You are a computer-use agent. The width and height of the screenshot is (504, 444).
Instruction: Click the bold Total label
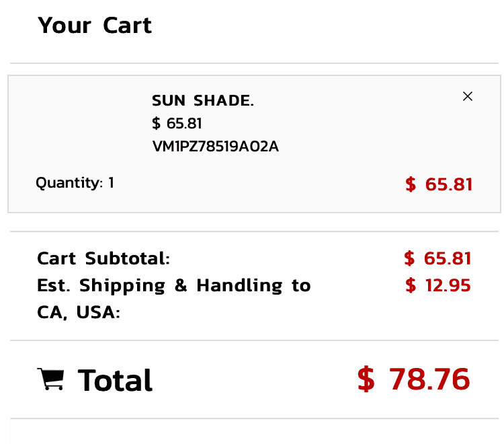pos(115,380)
